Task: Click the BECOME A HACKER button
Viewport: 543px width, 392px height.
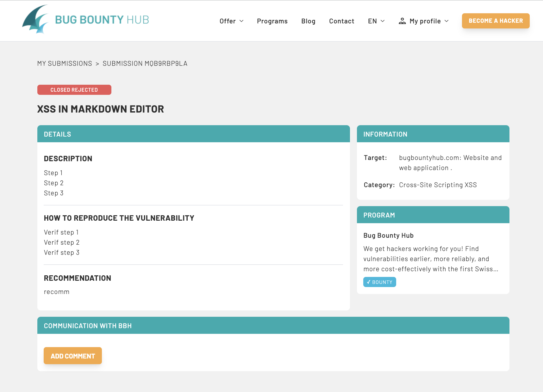Action: coord(496,21)
